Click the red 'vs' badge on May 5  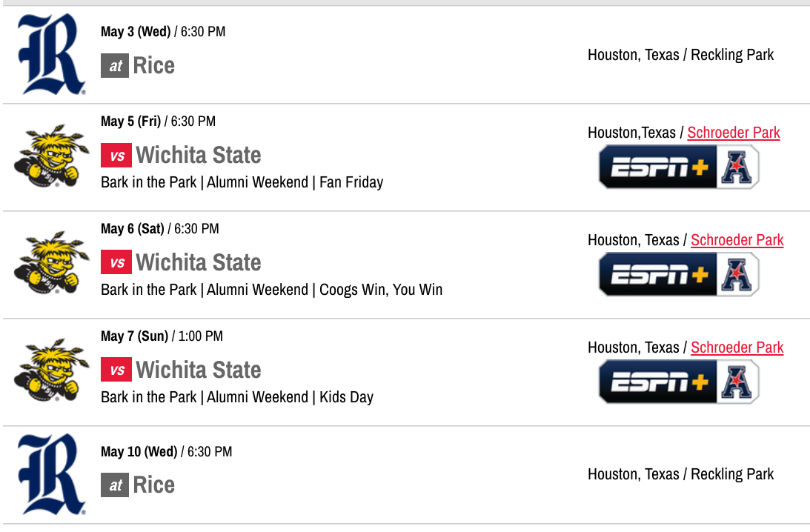[116, 156]
